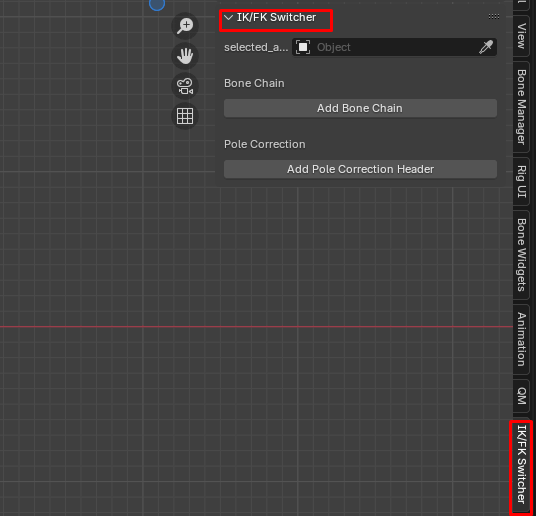
Task: Select the IK/FK Switcher sidebar tab
Action: tap(521, 464)
